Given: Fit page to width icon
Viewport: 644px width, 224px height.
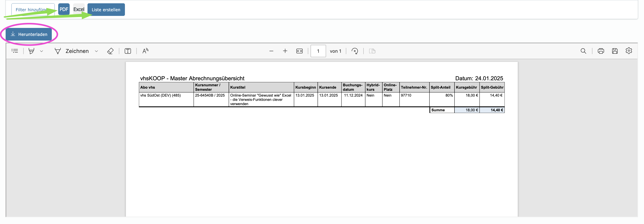Looking at the screenshot, I should tap(299, 51).
